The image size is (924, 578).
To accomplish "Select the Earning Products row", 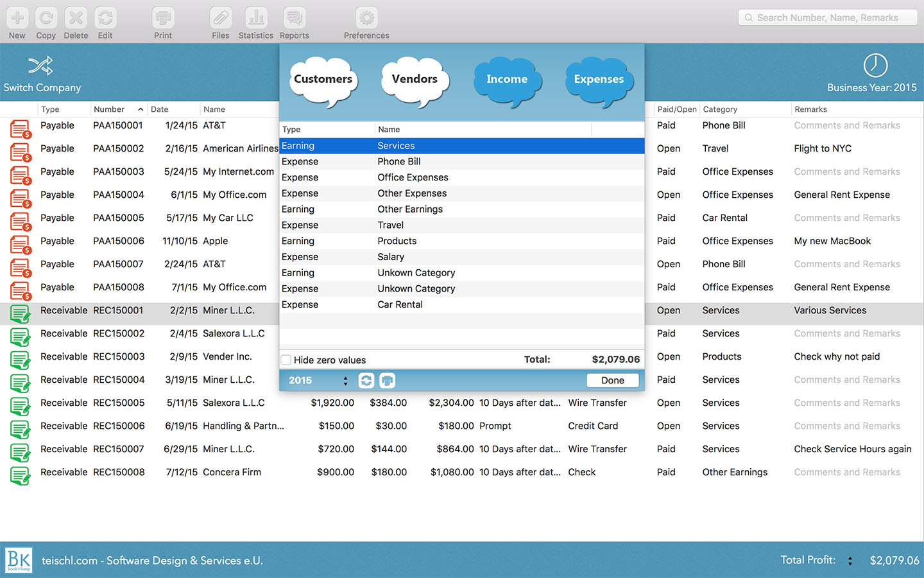I will pyautogui.click(x=462, y=241).
